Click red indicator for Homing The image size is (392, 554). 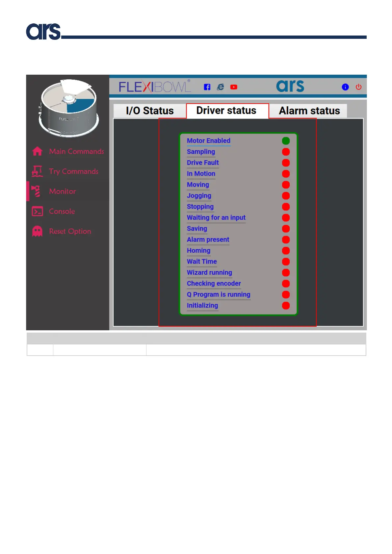coord(286,251)
